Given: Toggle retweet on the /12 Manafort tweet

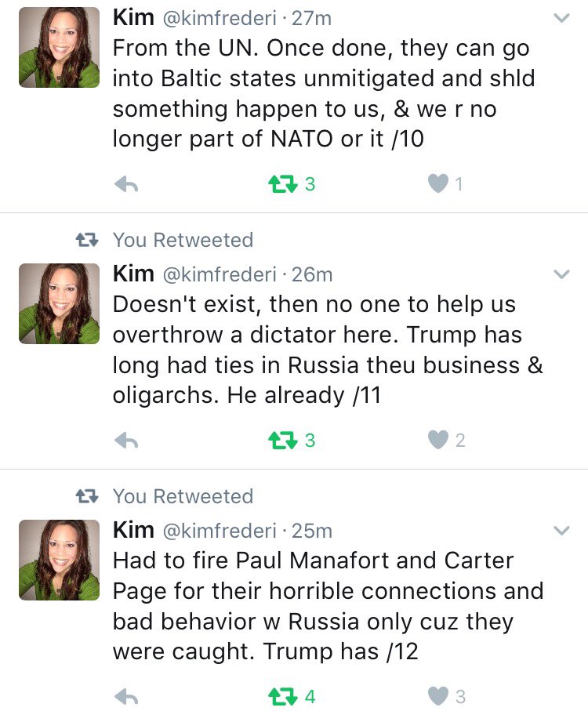Looking at the screenshot, I should pos(283,696).
